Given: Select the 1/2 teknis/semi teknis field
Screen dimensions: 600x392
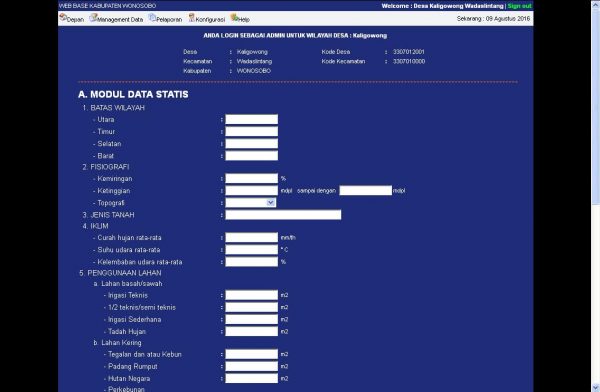Looking at the screenshot, I should (251, 307).
